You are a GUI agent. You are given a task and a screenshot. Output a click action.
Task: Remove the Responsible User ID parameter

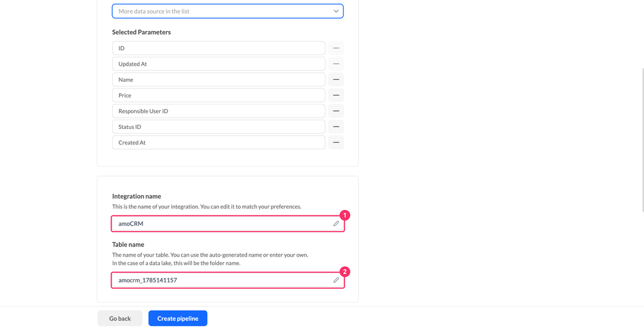click(x=336, y=111)
